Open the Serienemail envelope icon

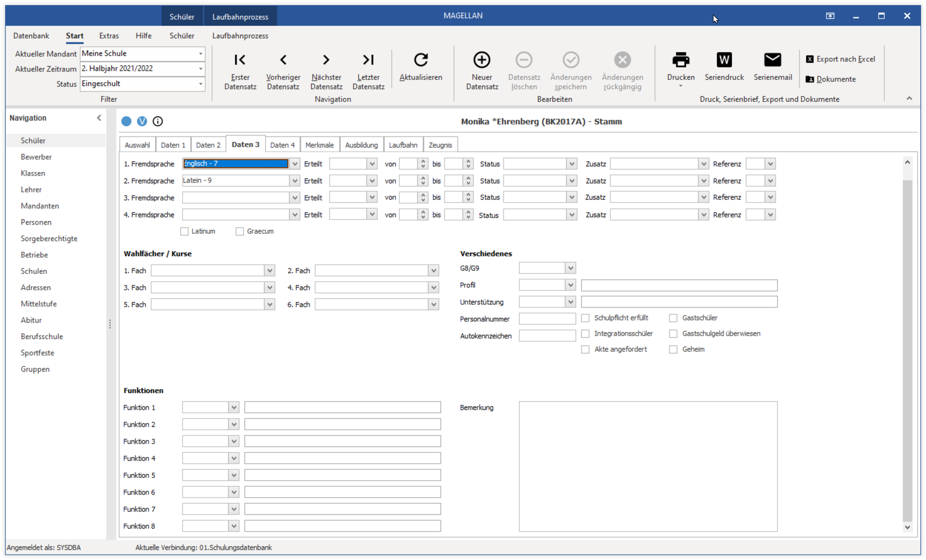(x=772, y=60)
